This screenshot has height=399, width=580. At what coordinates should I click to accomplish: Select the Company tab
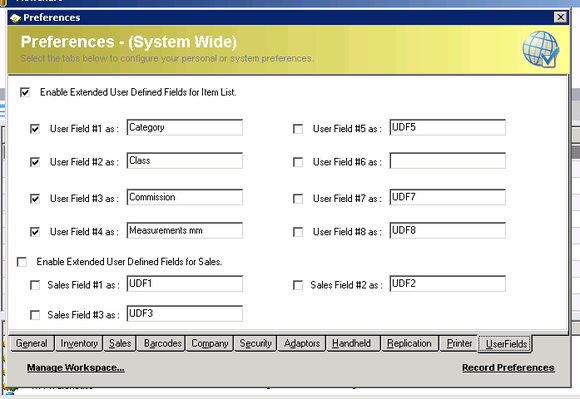click(210, 344)
